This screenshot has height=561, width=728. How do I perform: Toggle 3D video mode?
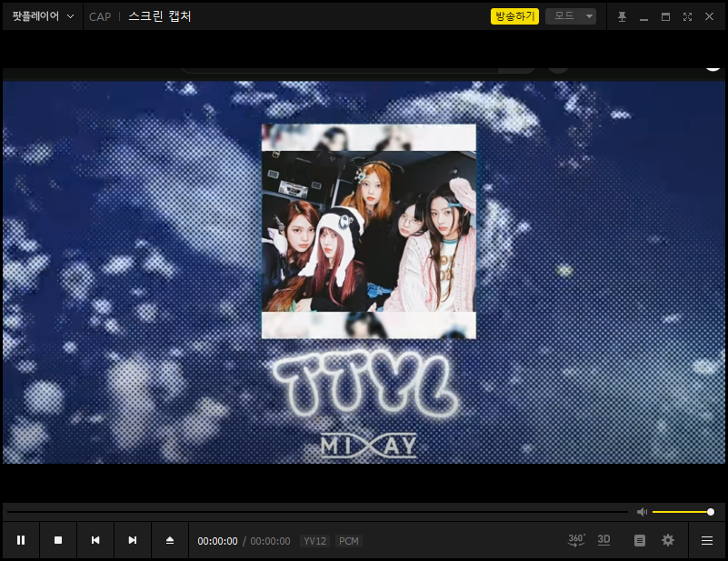tap(603, 540)
